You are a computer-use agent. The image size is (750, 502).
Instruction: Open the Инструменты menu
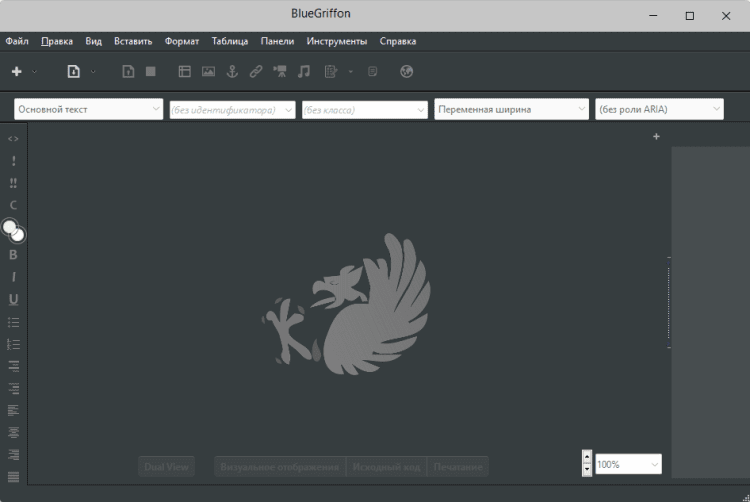click(337, 41)
